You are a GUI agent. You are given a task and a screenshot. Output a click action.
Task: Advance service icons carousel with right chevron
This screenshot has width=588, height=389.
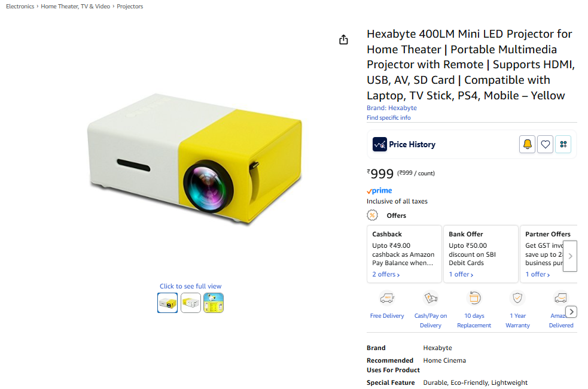click(x=571, y=312)
